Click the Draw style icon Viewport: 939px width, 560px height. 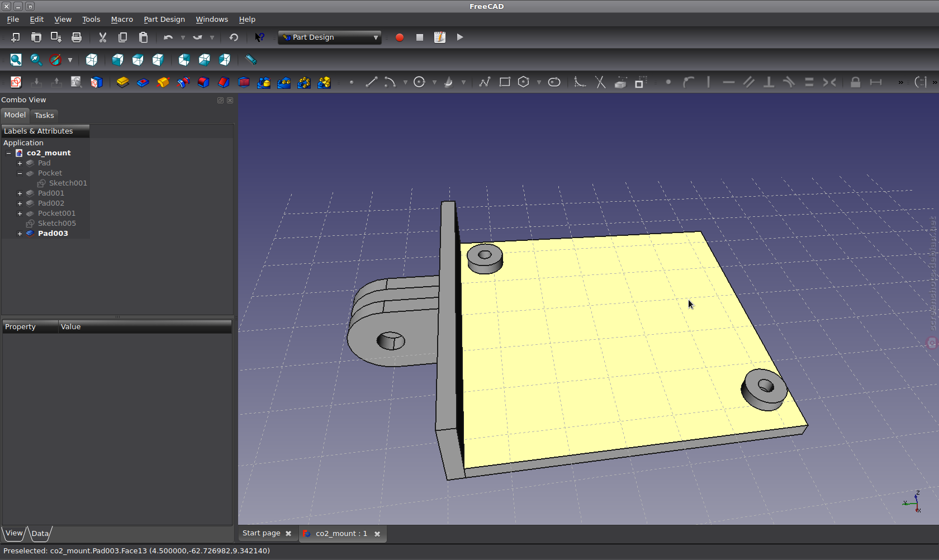click(56, 60)
